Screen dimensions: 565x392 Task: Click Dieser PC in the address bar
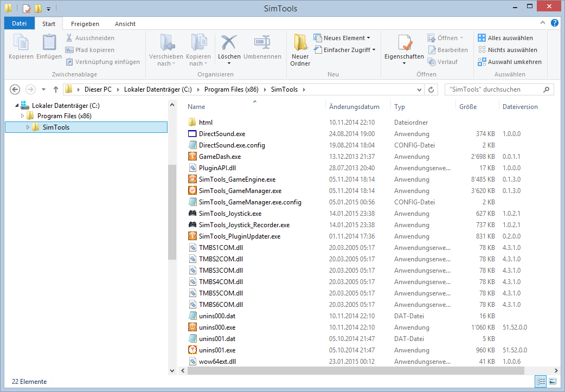98,89
